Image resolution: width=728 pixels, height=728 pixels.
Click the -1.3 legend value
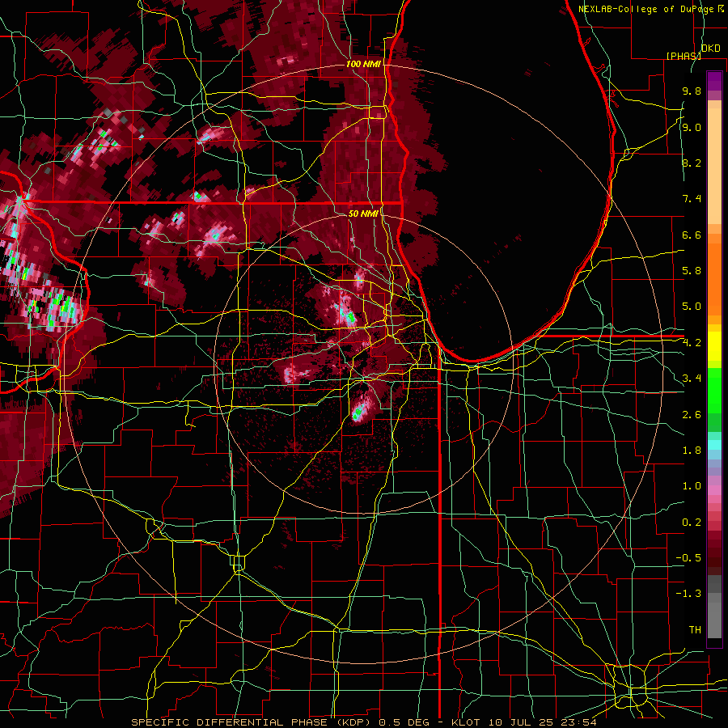(x=688, y=594)
